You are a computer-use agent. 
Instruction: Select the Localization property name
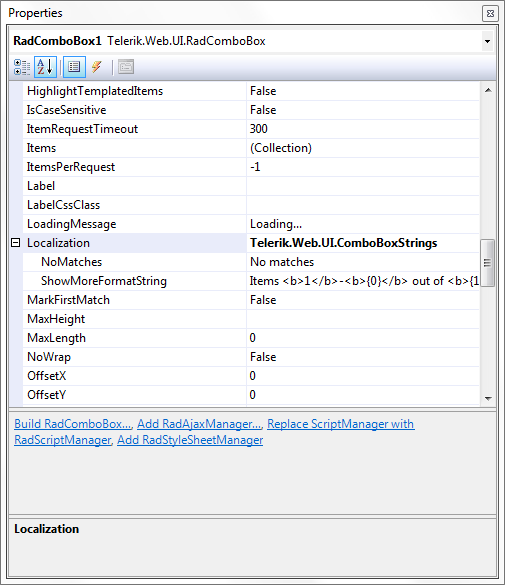[58, 243]
